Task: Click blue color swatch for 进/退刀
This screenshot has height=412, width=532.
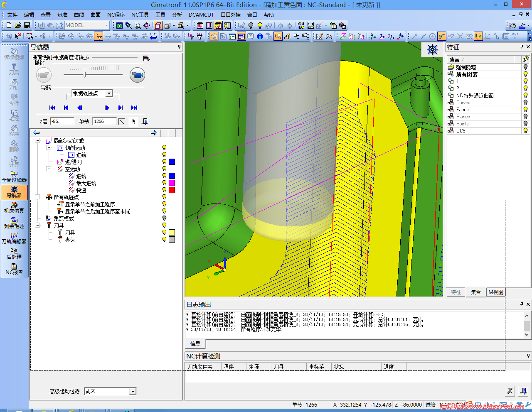Action: click(172, 162)
